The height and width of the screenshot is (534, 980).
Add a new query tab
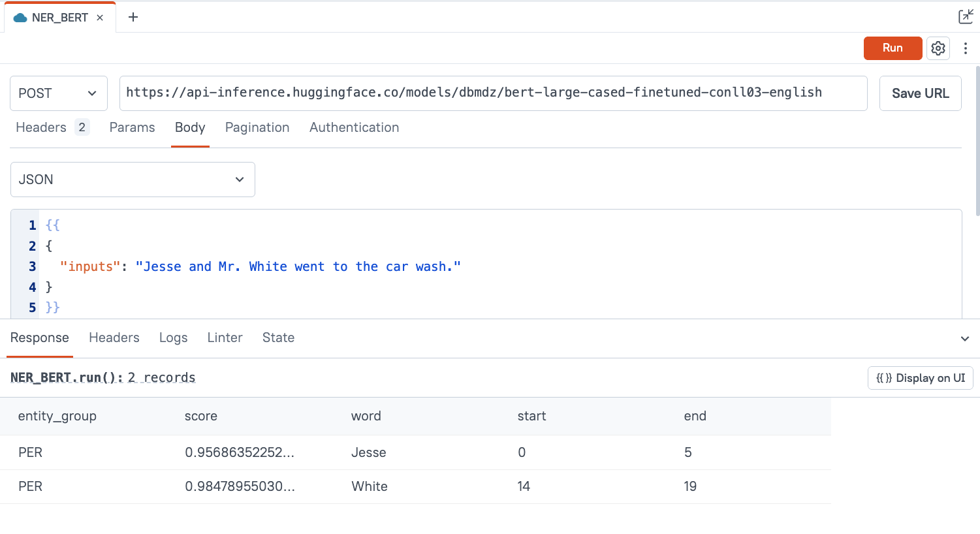pyautogui.click(x=133, y=18)
